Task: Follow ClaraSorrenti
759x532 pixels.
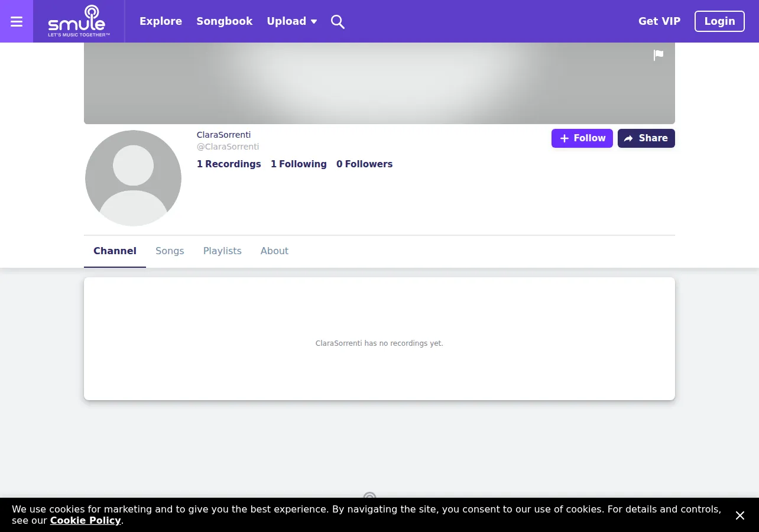Action: [x=582, y=138]
